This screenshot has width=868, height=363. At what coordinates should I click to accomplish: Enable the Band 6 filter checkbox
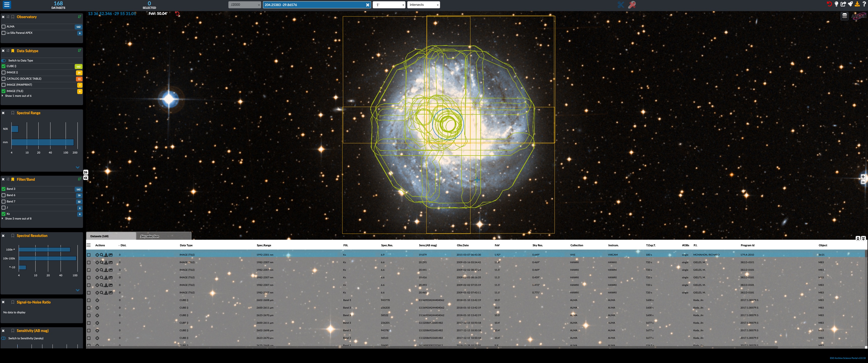pos(4,195)
